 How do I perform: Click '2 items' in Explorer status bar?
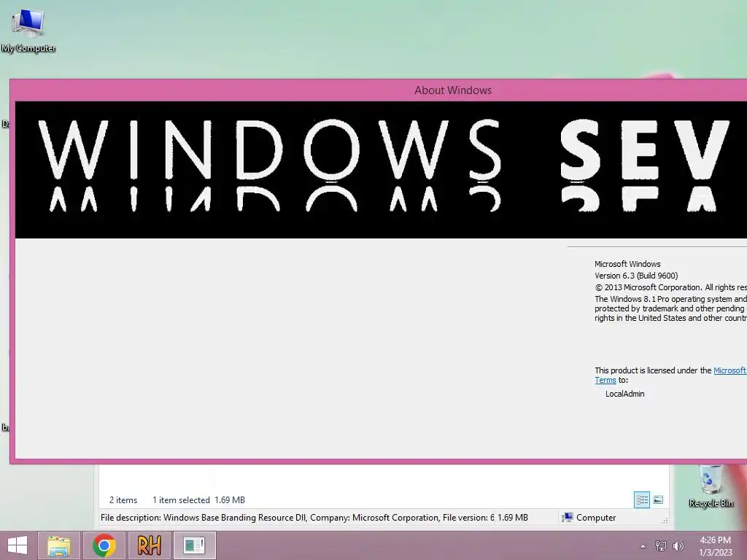click(x=123, y=500)
